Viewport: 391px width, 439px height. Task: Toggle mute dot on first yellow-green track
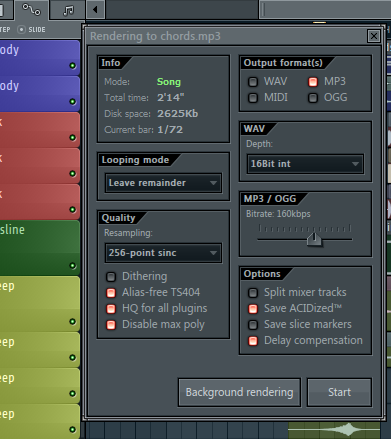point(72,322)
